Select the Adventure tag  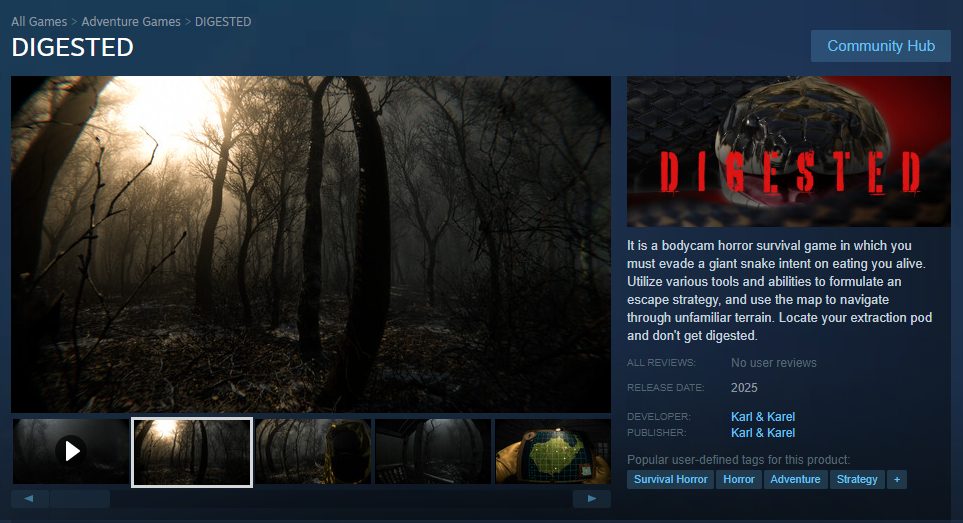click(795, 479)
